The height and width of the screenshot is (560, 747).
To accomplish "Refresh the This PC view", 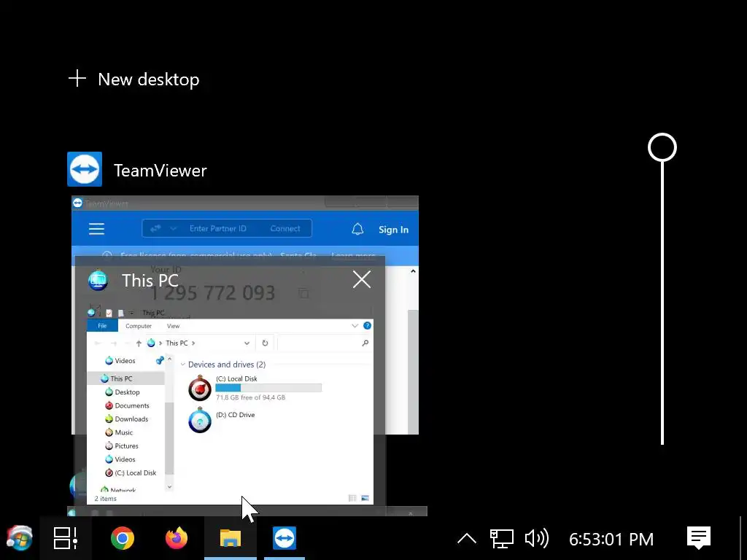I will point(265,343).
